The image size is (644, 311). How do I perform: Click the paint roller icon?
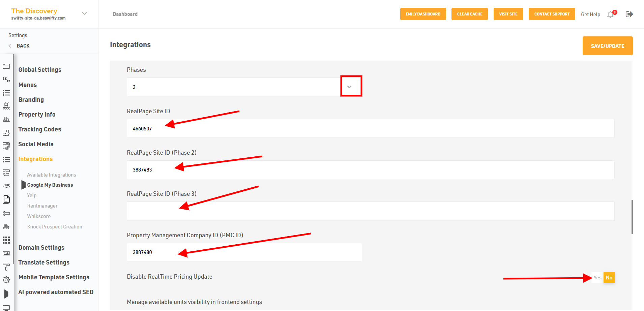click(6, 267)
